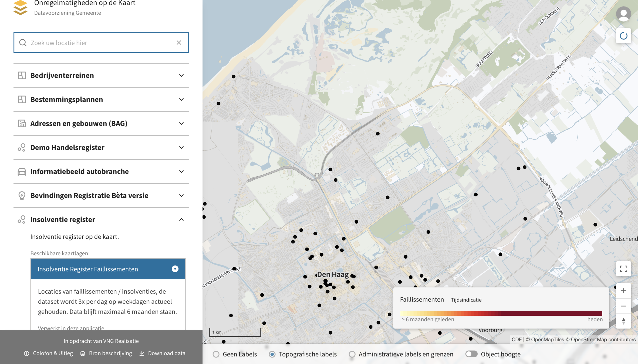This screenshot has height=364, width=638.
Task: Zoom in the map with plus button
Action: pyautogui.click(x=623, y=291)
